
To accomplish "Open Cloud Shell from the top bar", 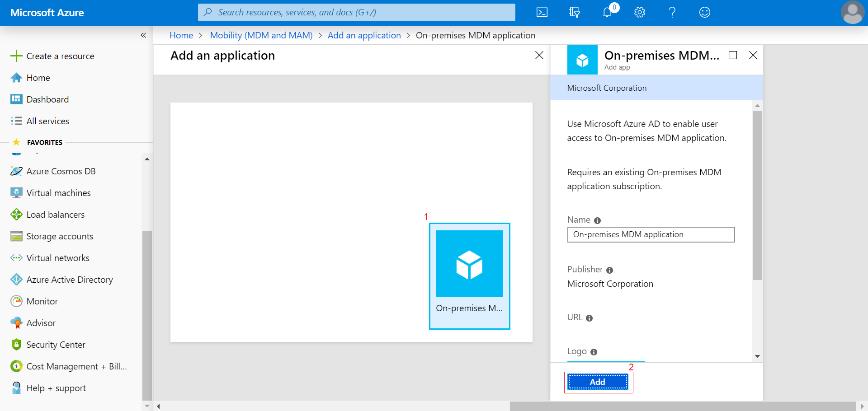I will pos(542,12).
